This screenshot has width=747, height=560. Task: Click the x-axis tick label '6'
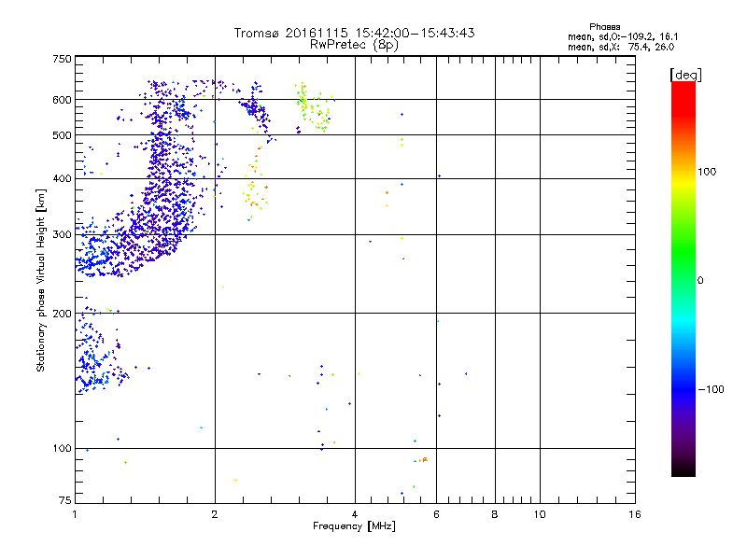(436, 514)
